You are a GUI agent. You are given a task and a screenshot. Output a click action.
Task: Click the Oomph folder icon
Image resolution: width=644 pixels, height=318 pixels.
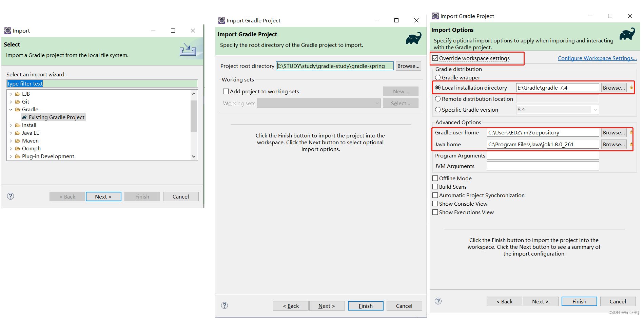pos(18,149)
